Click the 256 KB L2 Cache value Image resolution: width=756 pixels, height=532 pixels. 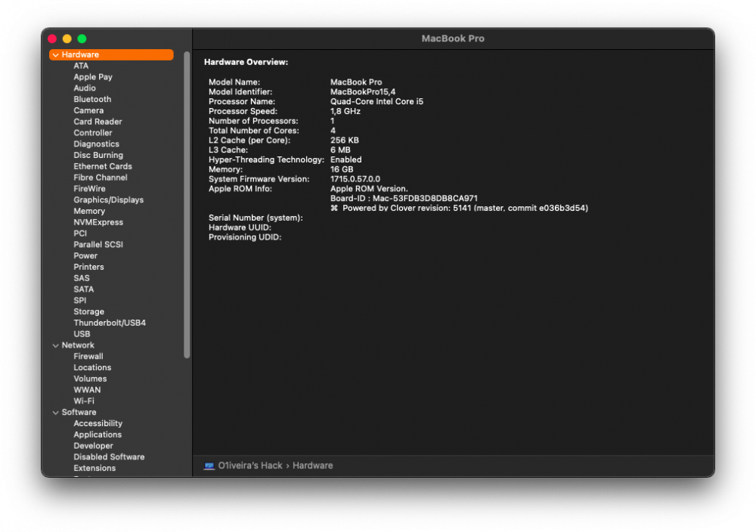(344, 141)
